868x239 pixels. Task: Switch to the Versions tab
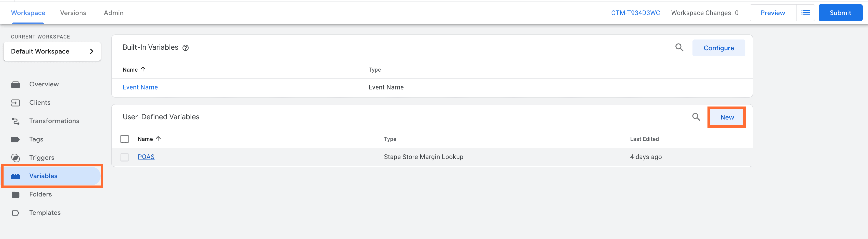[x=73, y=12]
